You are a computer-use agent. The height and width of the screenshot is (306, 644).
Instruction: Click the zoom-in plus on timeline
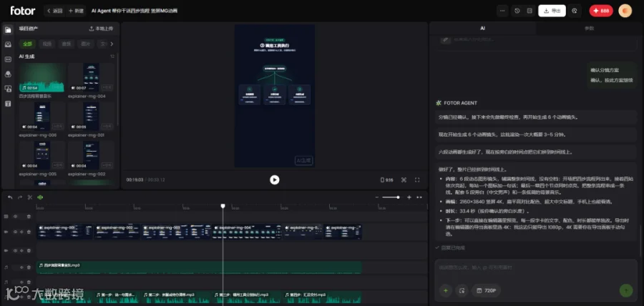(409, 197)
